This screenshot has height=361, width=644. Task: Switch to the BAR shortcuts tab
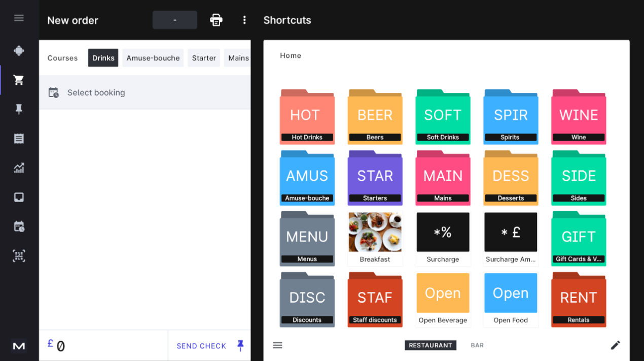click(x=477, y=345)
